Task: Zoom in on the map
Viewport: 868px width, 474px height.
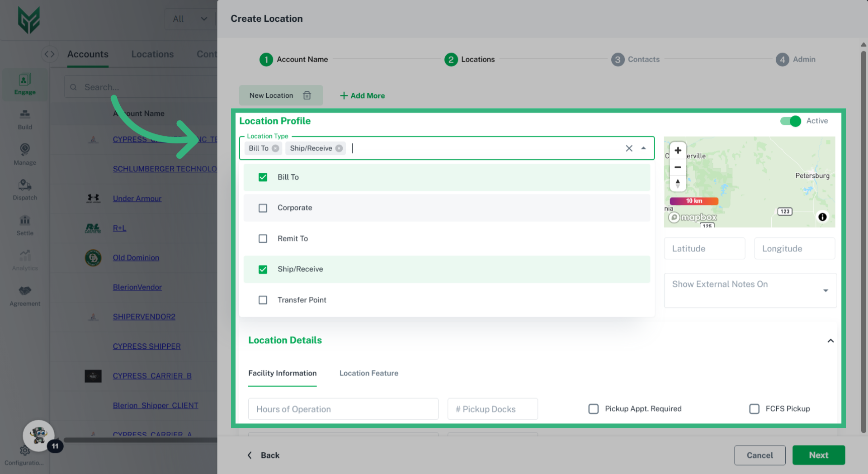Action: [677, 151]
